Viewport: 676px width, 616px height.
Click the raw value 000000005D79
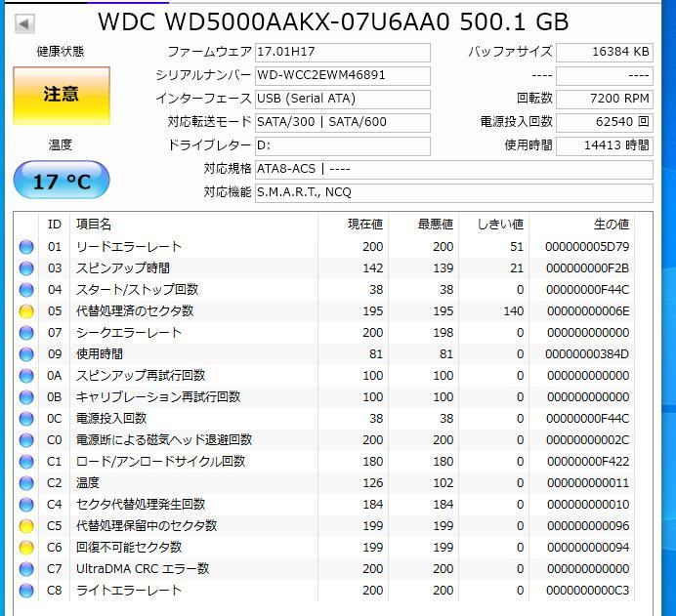point(587,247)
